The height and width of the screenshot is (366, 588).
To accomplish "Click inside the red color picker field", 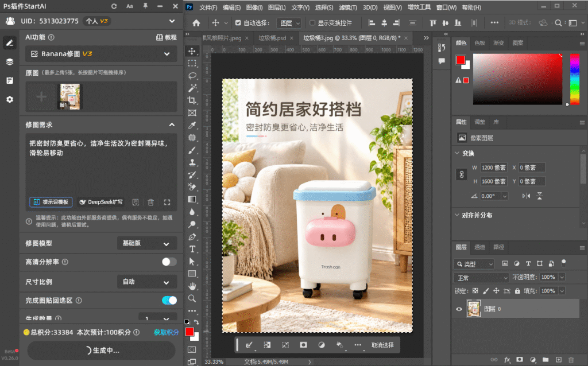I will 517,79.
